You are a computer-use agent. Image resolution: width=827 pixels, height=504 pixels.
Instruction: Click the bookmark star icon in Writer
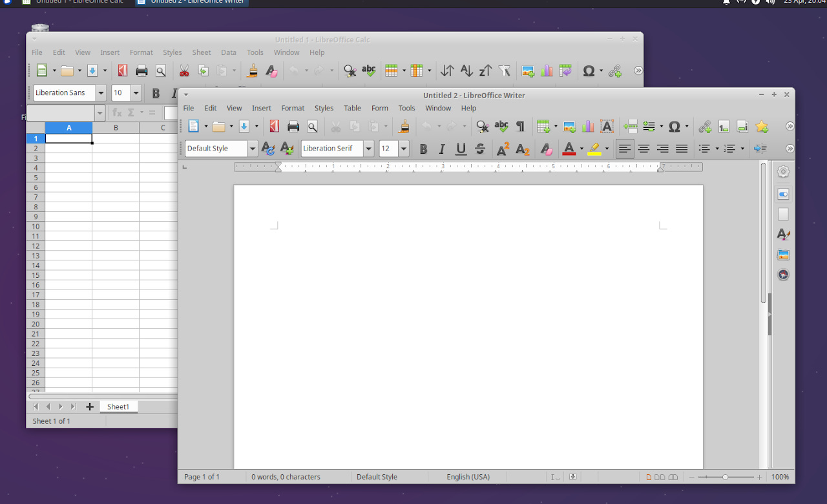[762, 127]
